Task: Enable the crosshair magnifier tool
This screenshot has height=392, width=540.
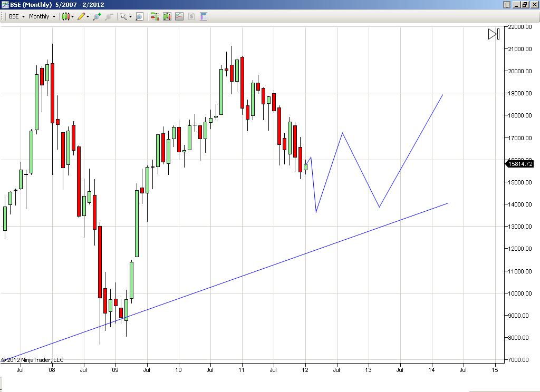Action: coord(139,16)
